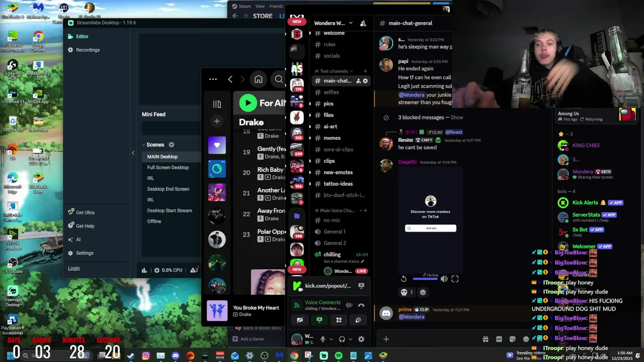
Task: Open microphone options dropdown arrow
Action: 331,339
